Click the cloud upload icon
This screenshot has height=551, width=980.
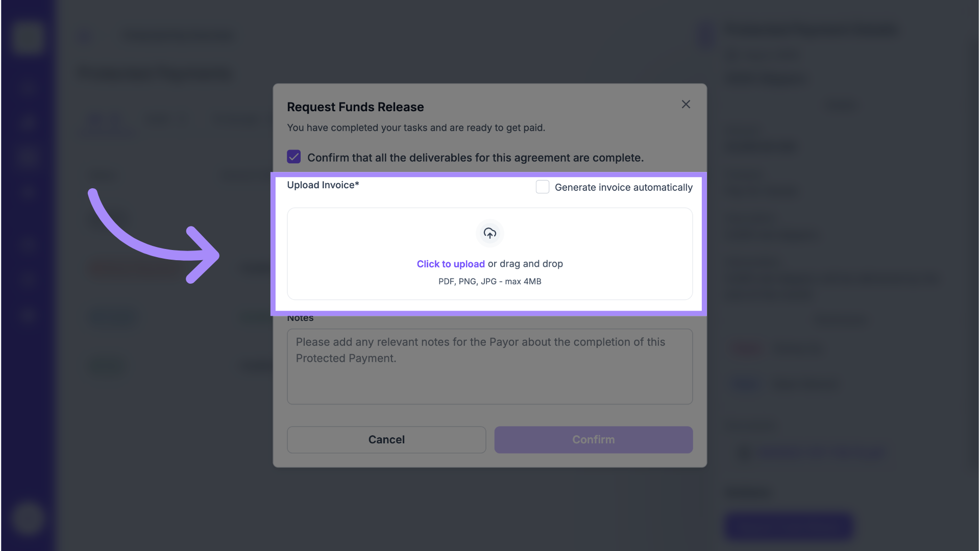490,233
